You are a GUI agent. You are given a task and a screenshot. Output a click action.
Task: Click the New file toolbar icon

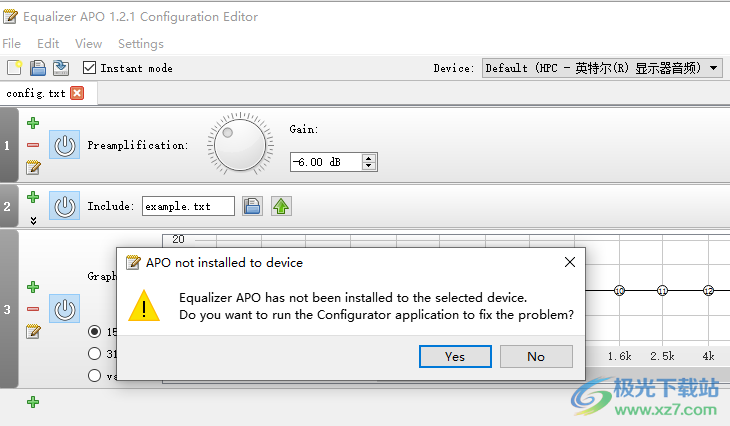click(14, 68)
